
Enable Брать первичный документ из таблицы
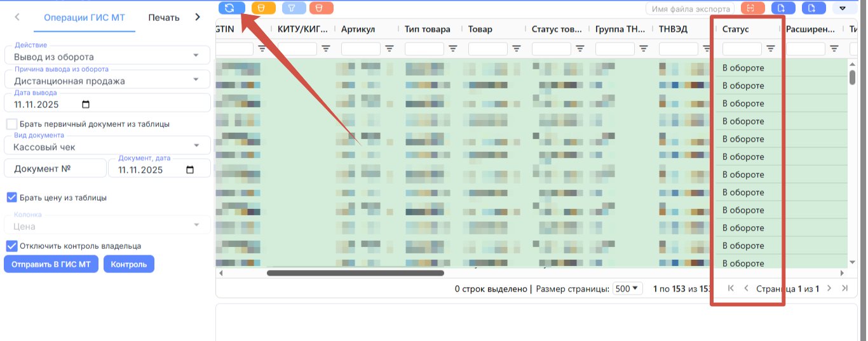pos(11,124)
